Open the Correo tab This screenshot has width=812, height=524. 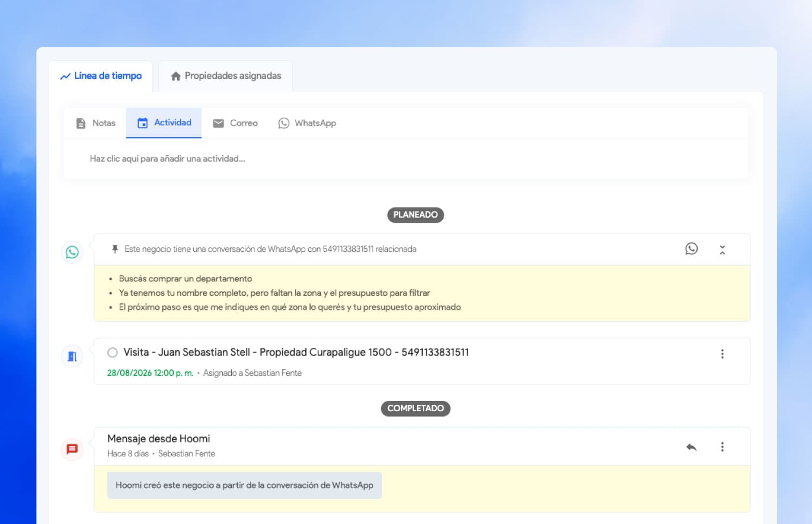235,123
